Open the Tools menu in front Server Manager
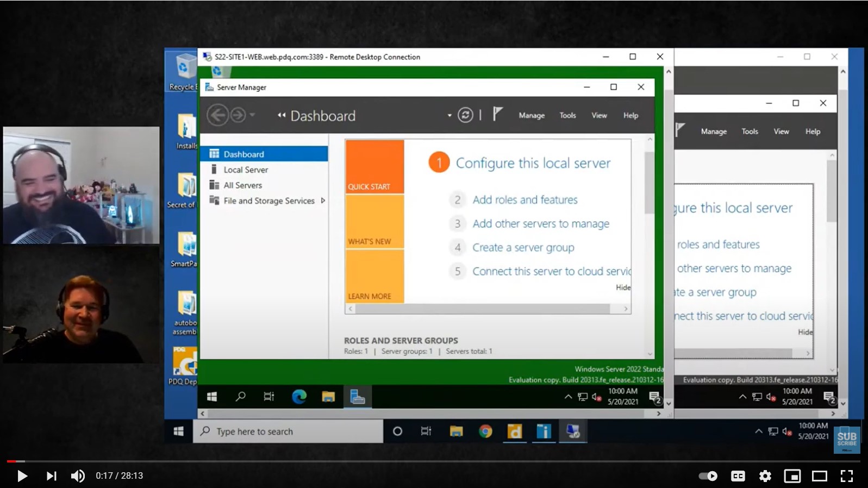 coord(567,115)
